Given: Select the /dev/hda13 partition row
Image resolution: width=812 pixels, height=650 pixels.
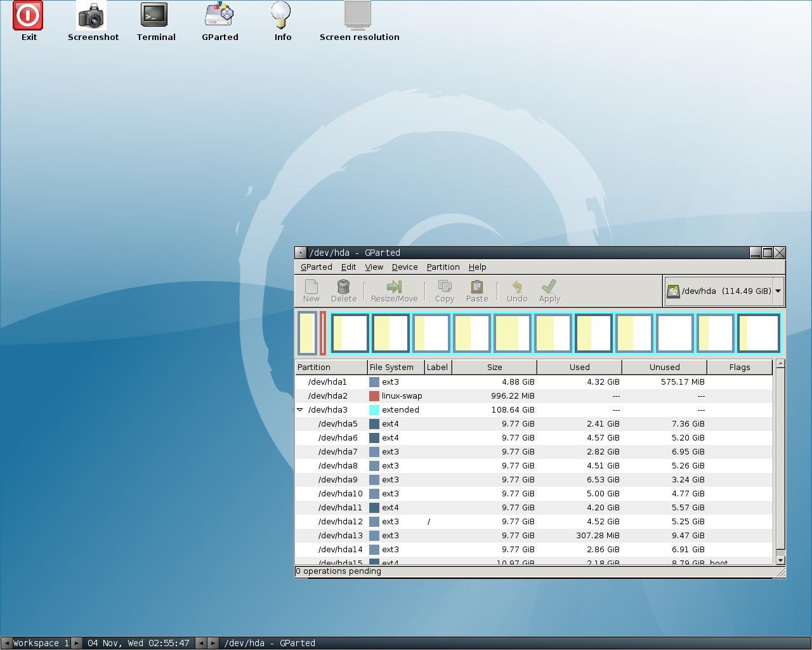Looking at the screenshot, I should (x=534, y=535).
